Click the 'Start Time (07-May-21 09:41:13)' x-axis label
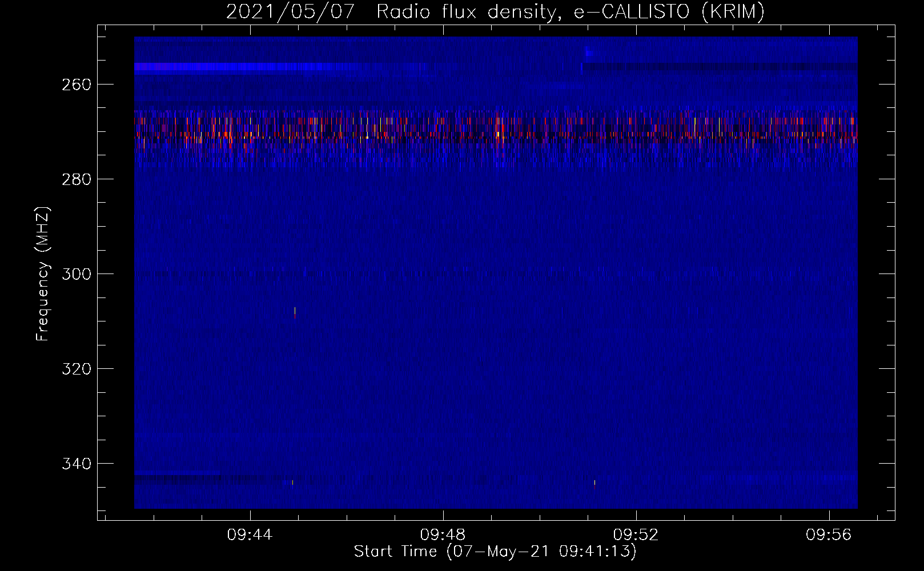 tap(495, 552)
